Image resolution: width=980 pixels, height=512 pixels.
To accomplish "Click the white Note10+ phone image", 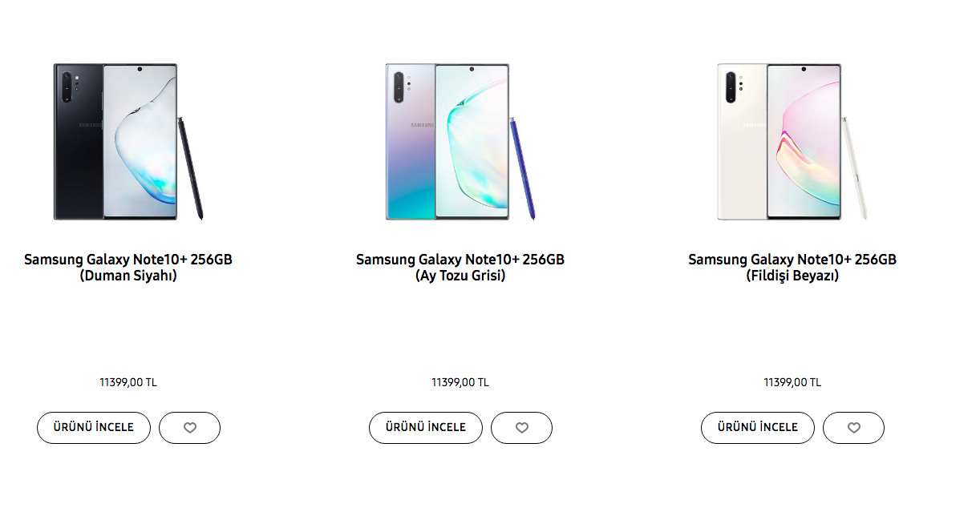I will point(780,142).
